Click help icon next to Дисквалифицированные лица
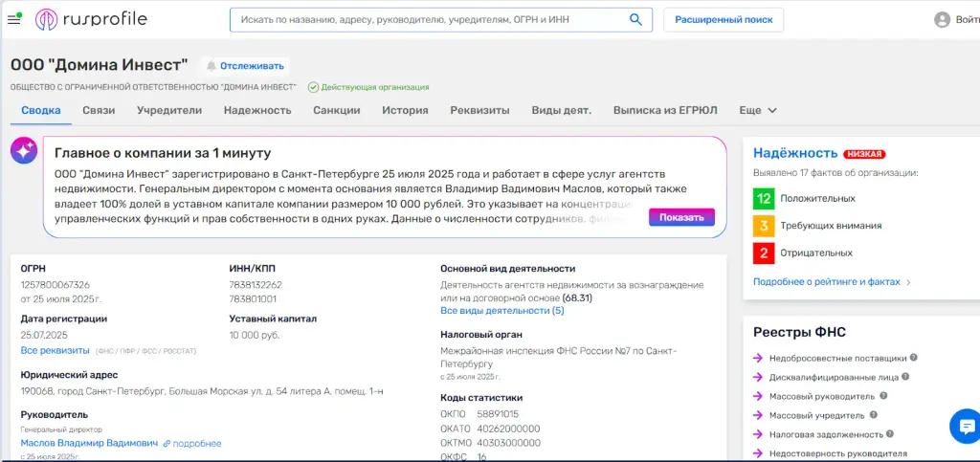Viewport: 980px width, 462px height. [905, 377]
